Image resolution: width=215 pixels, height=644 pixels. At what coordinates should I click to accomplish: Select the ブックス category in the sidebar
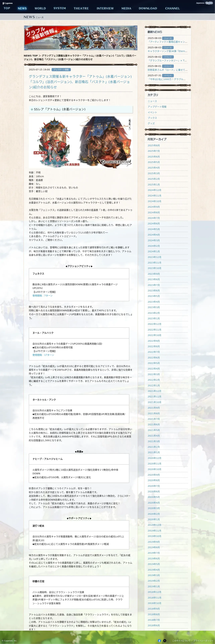(152, 118)
